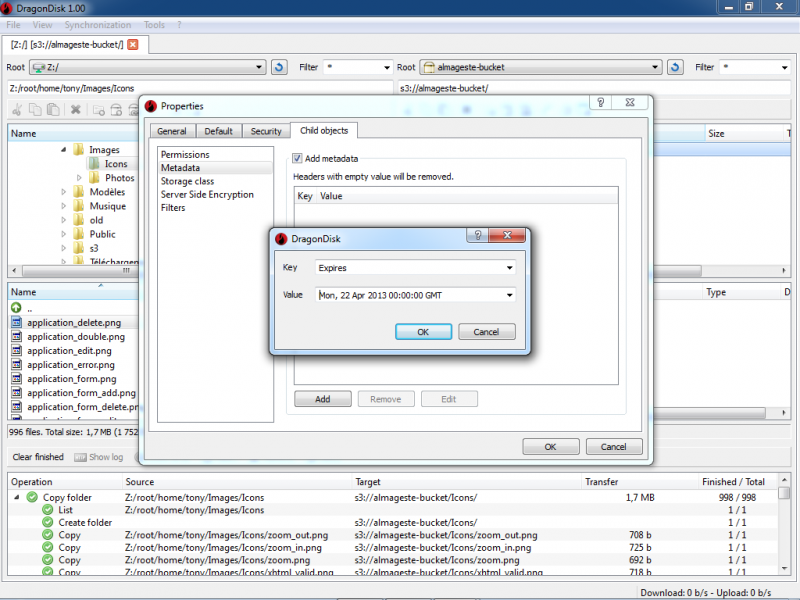Viewport: 800px width, 600px height.
Task: Open the File menu
Action: 13,24
